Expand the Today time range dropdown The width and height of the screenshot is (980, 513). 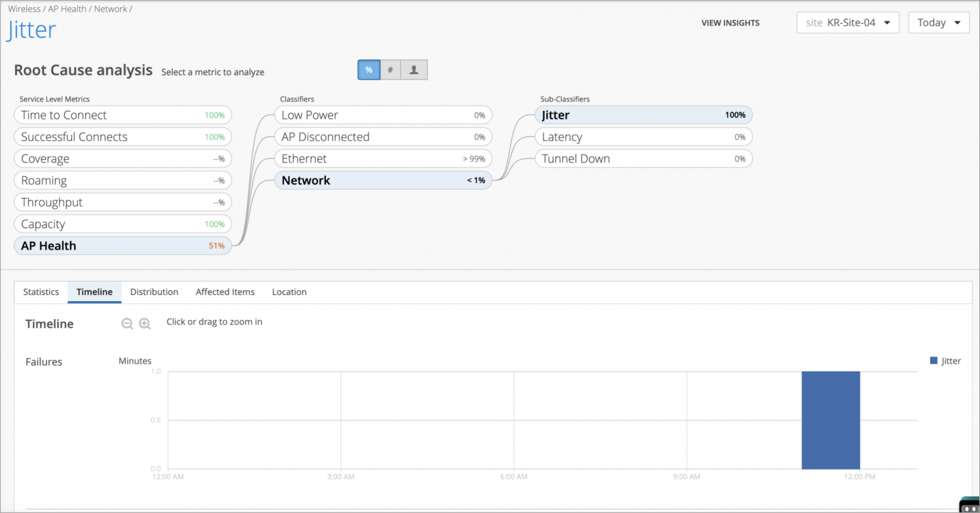click(938, 23)
